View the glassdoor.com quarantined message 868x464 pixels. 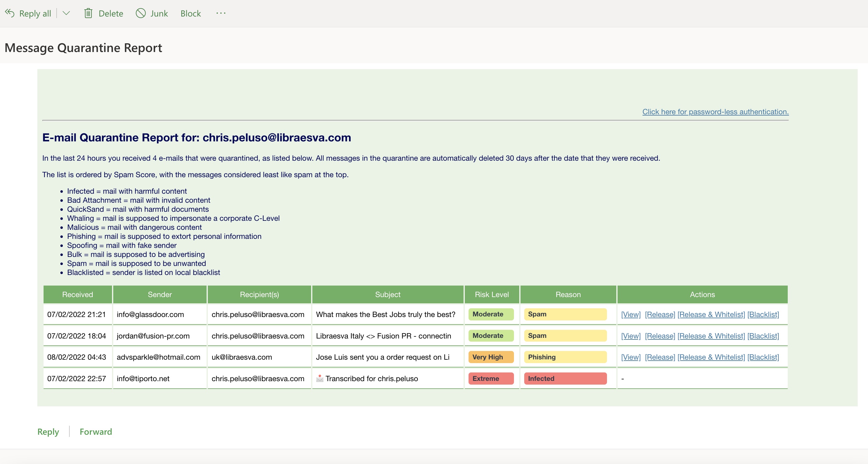coord(631,314)
